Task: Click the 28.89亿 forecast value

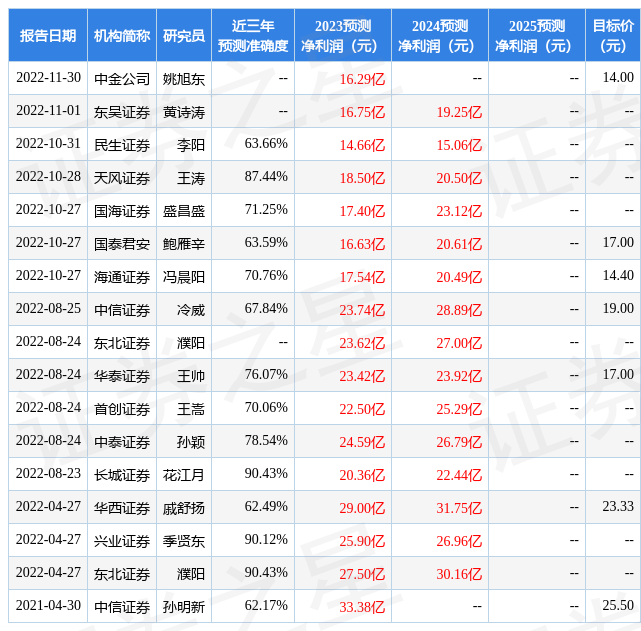Action: (459, 310)
